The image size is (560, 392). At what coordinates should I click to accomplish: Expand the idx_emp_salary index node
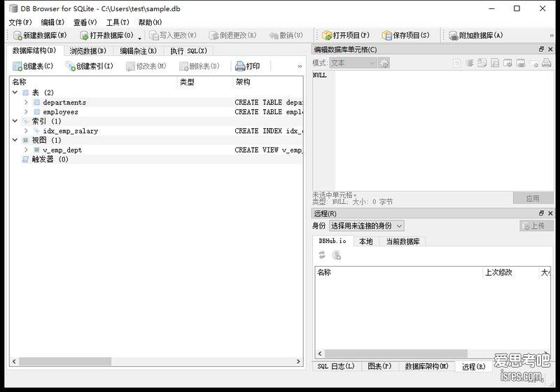pyautogui.click(x=26, y=131)
